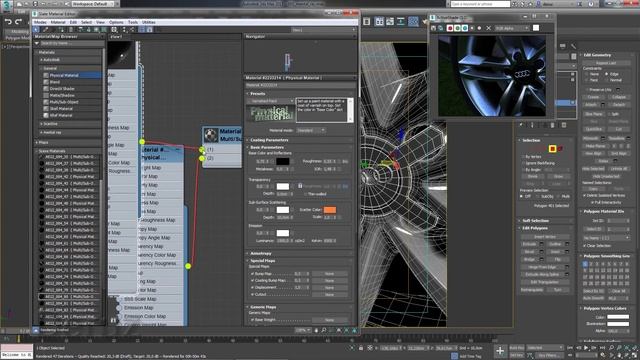Click the Bridge button in Edit Polygons
640x360 pixels.
click(529, 260)
